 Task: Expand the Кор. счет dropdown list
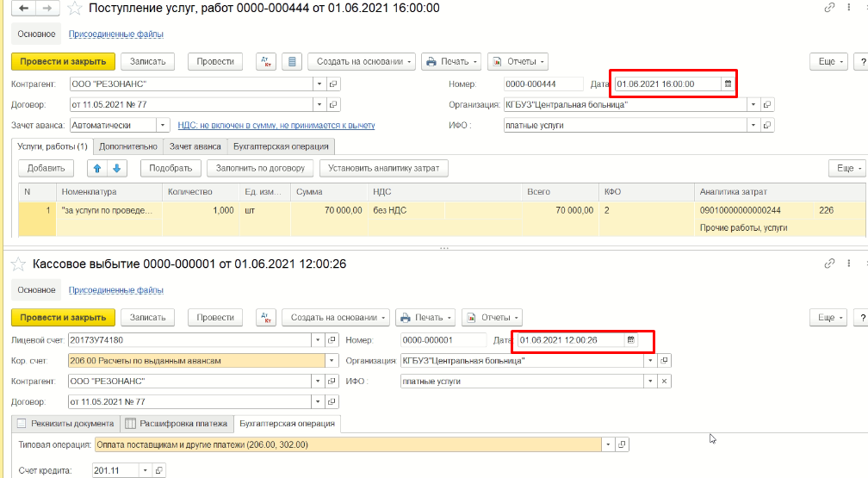332,361
